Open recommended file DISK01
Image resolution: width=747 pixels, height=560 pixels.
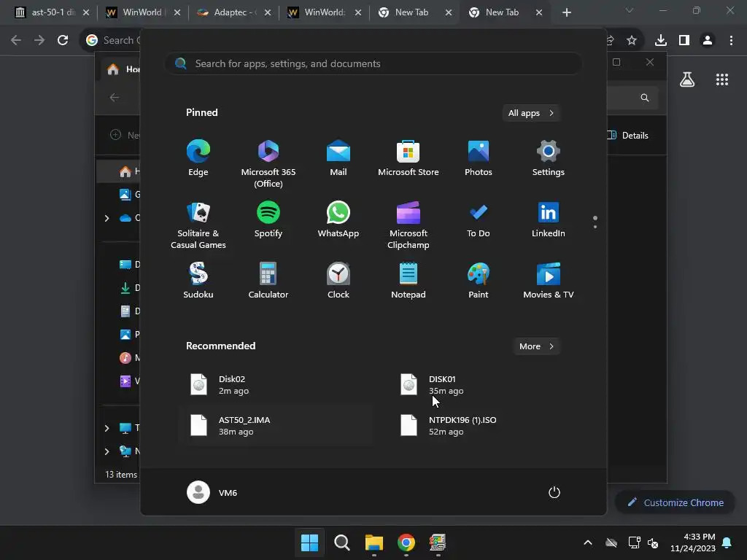(485, 385)
